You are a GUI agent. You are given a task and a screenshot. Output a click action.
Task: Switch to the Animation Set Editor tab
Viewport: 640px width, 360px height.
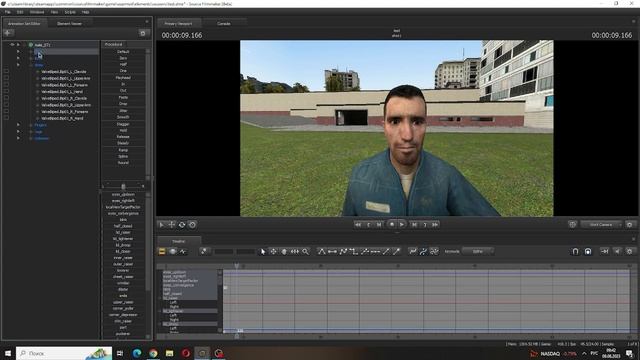(x=24, y=24)
